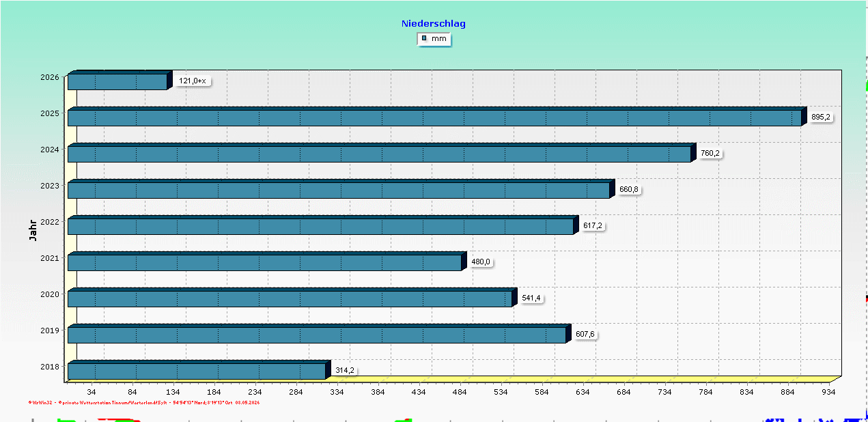Click the Jahr axis title
This screenshot has height=422, width=868.
[33, 230]
